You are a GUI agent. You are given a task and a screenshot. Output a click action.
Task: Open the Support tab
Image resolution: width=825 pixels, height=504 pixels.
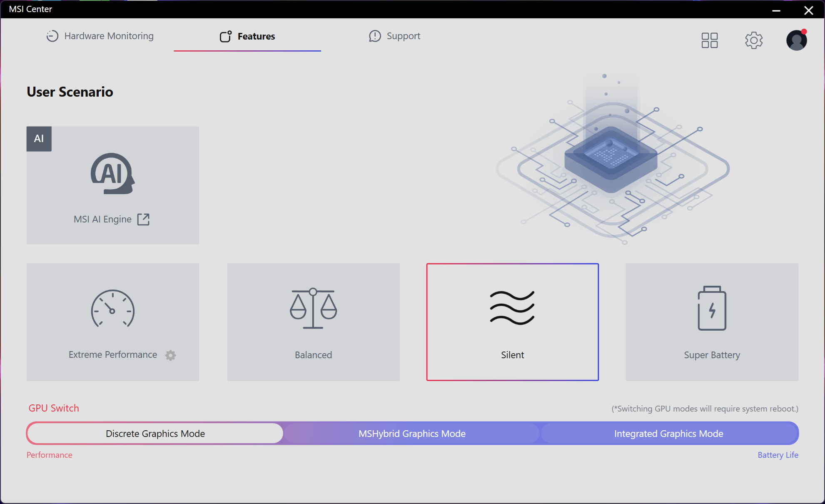click(x=395, y=36)
